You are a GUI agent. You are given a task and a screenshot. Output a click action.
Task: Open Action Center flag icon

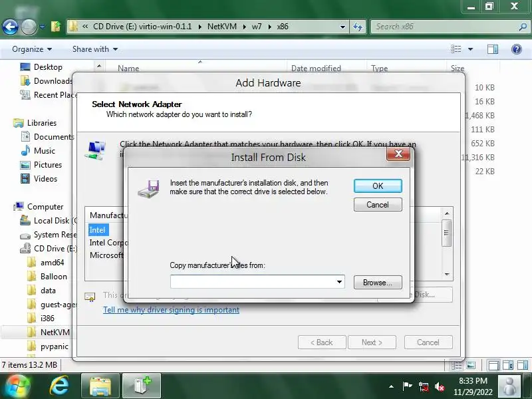click(407, 386)
